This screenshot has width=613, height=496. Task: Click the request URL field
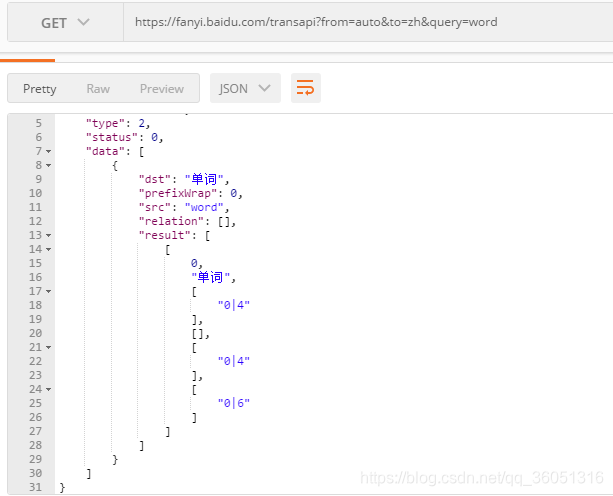tap(367, 22)
